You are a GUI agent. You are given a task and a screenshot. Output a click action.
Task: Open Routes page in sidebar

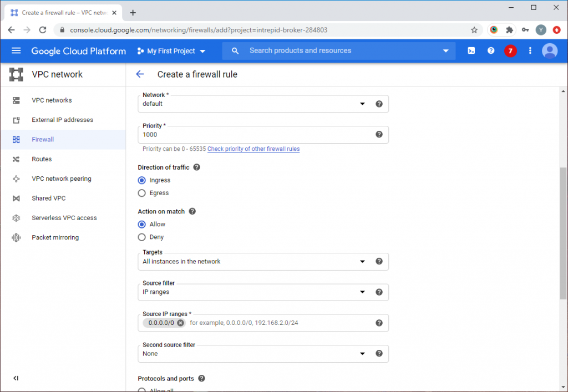[x=42, y=159]
